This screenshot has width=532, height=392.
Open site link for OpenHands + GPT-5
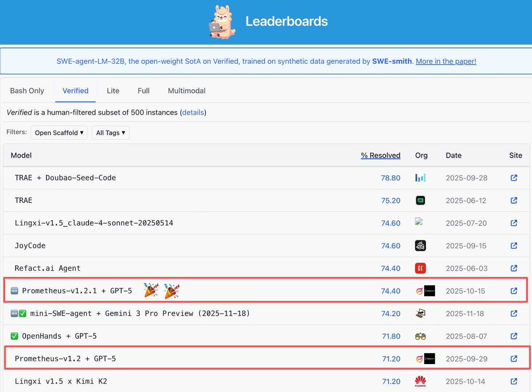(514, 336)
